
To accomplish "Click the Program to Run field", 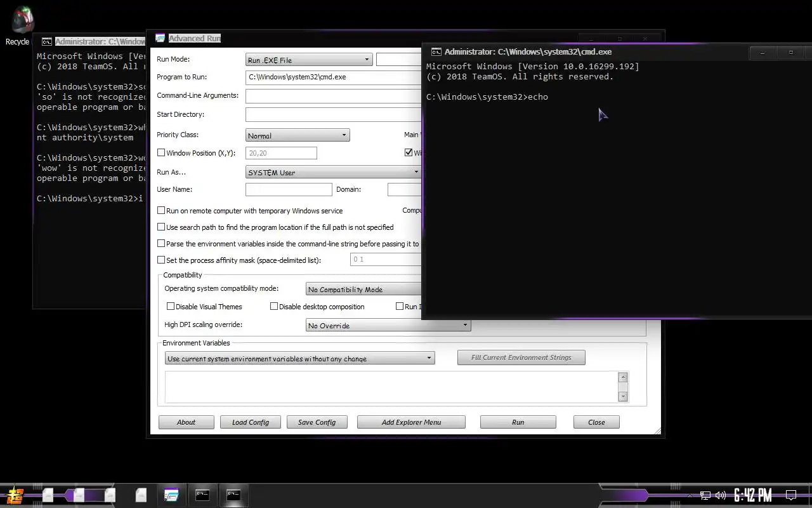I will [x=333, y=77].
